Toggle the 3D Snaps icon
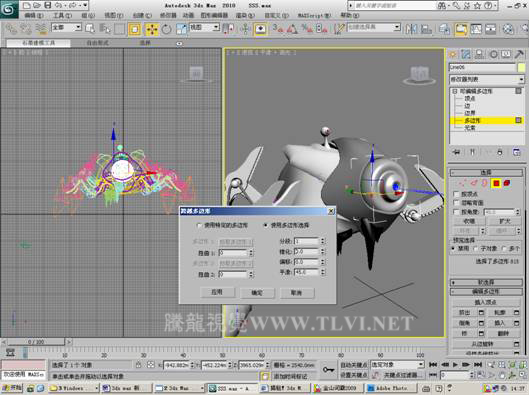529x395 pixels. click(x=278, y=29)
